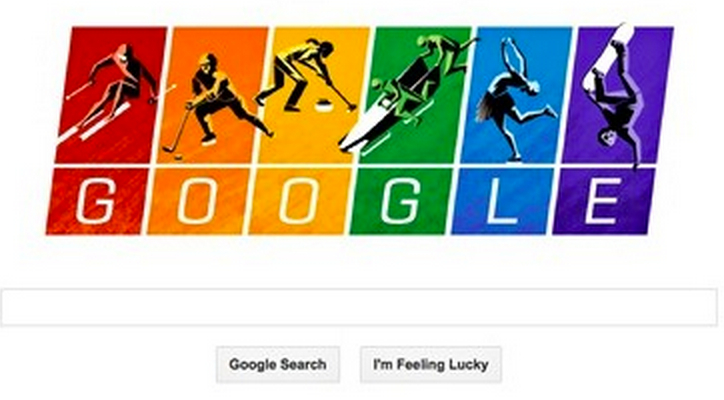Select the yellow letter O tile
Viewport: 724px width, 400px height.
pos(300,201)
